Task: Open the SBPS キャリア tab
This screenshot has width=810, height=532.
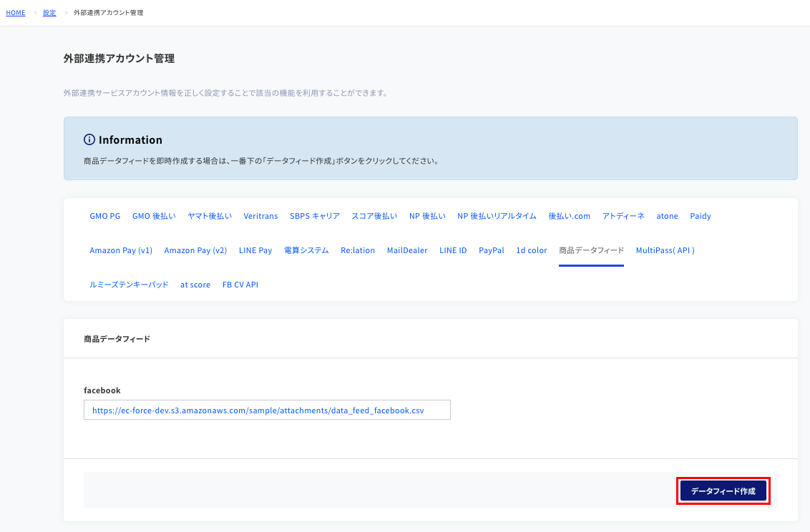Action: 315,216
